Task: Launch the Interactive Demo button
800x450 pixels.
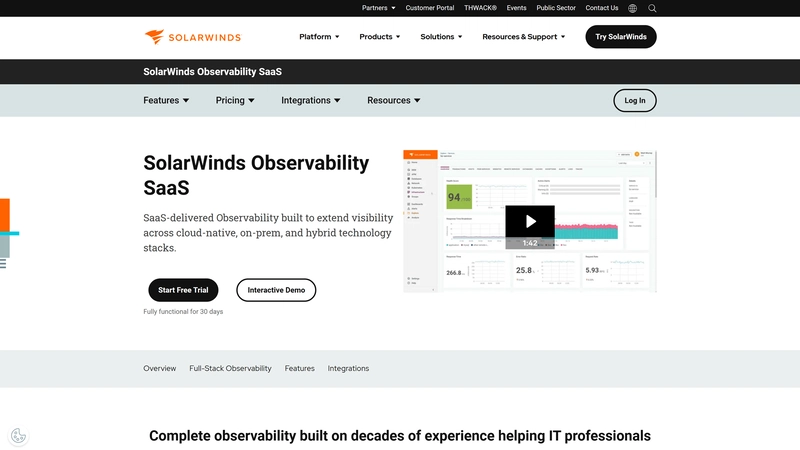Action: coord(276,290)
